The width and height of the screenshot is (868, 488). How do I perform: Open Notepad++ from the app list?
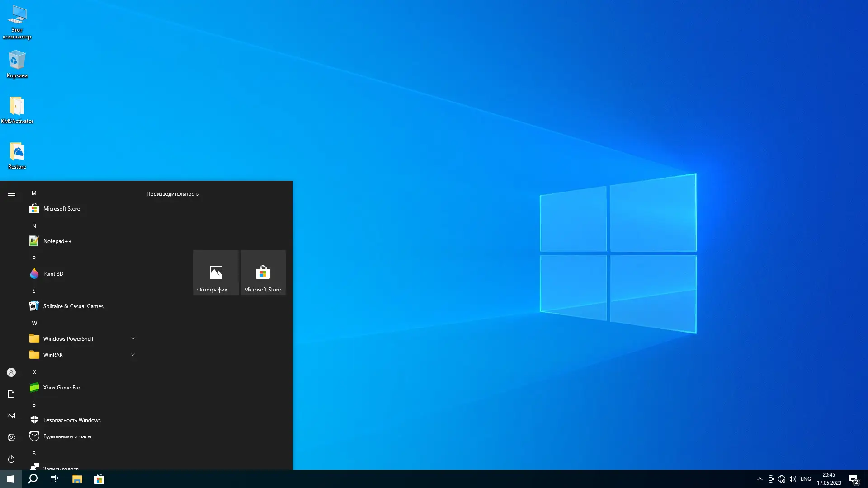(57, 241)
